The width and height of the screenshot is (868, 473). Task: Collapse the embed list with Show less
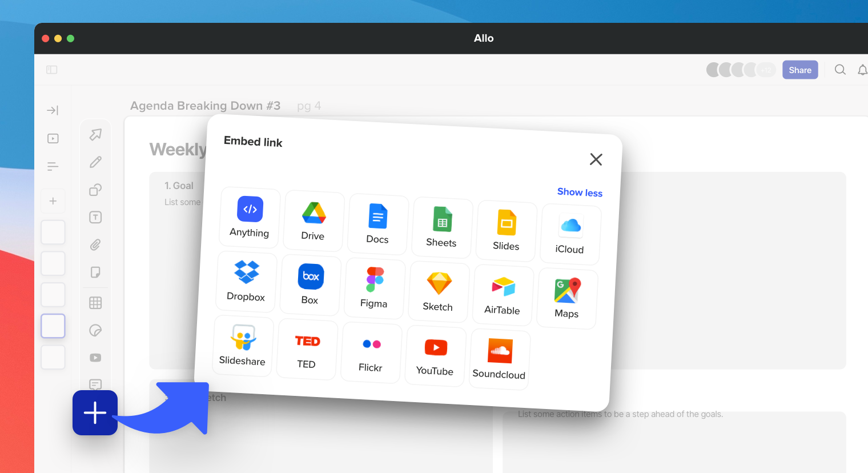click(x=580, y=193)
